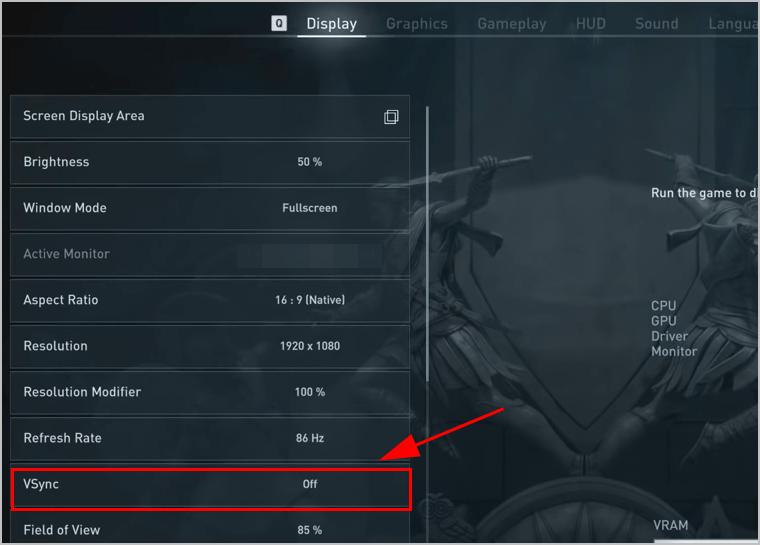Switch to the Gameplay tab
760x545 pixels.
512,24
